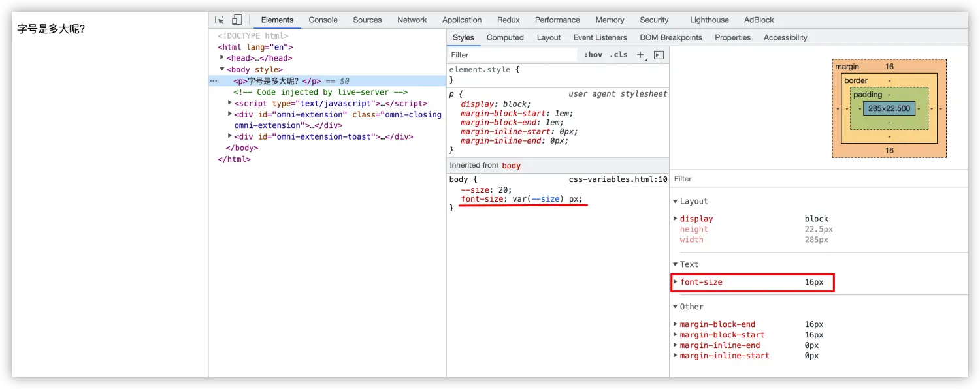
Task: Open the ellipsis actions beside the p element
Action: [213, 81]
